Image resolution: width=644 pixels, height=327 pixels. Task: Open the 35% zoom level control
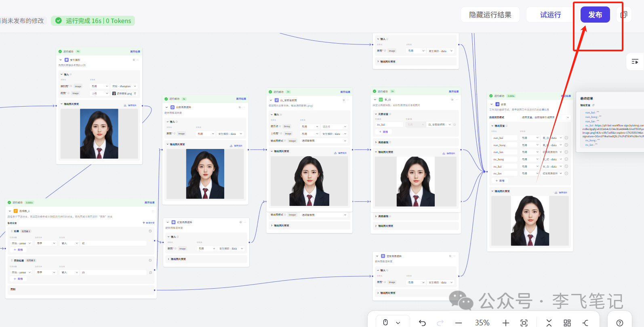coord(482,323)
